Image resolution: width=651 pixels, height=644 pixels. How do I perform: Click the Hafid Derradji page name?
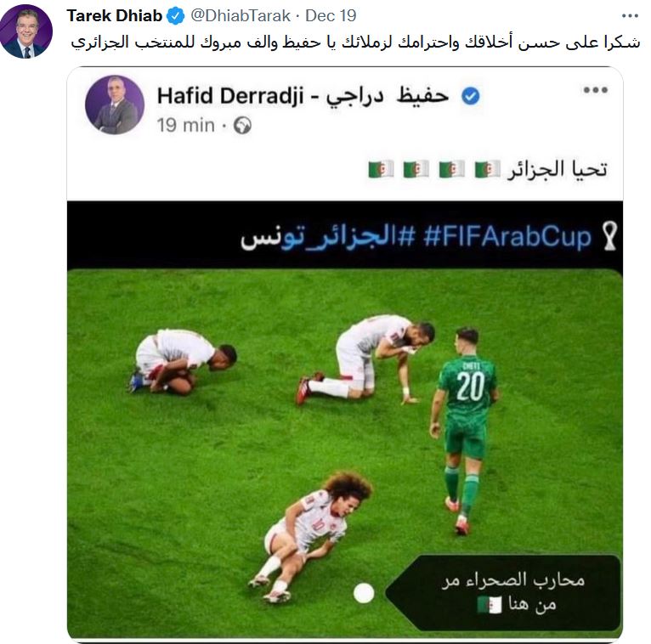point(303,96)
